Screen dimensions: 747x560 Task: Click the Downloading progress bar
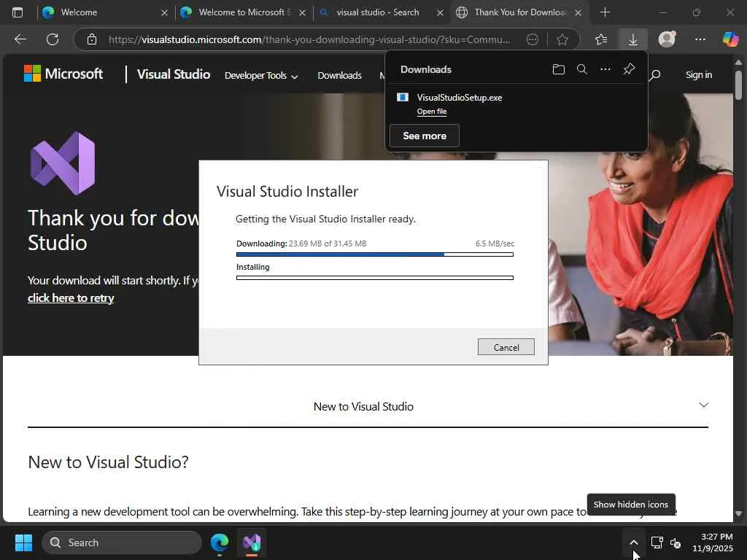pyautogui.click(x=374, y=254)
